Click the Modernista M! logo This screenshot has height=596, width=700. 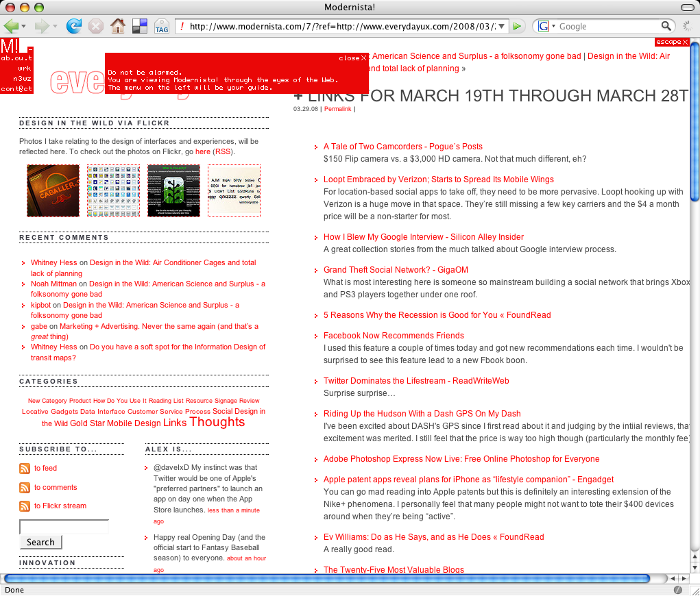coord(10,46)
